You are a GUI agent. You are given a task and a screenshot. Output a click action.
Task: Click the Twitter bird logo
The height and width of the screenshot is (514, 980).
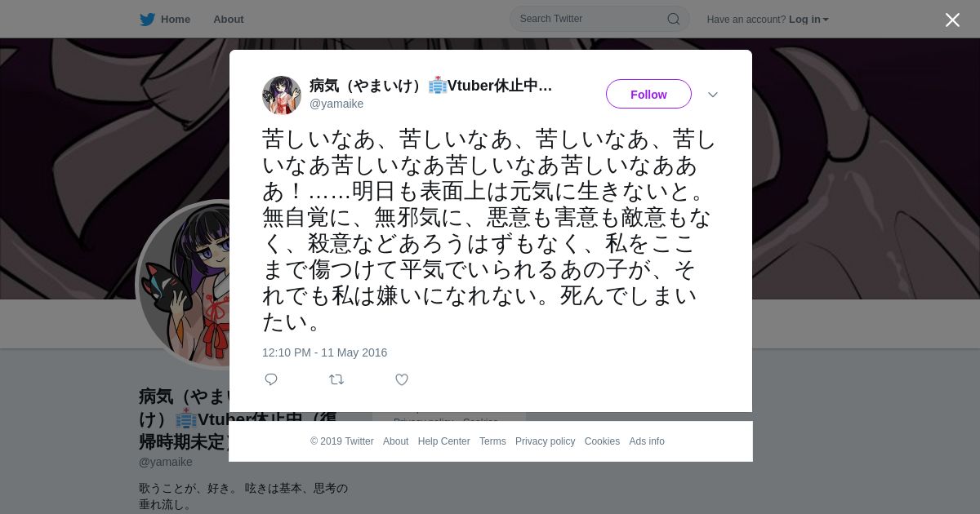147,20
